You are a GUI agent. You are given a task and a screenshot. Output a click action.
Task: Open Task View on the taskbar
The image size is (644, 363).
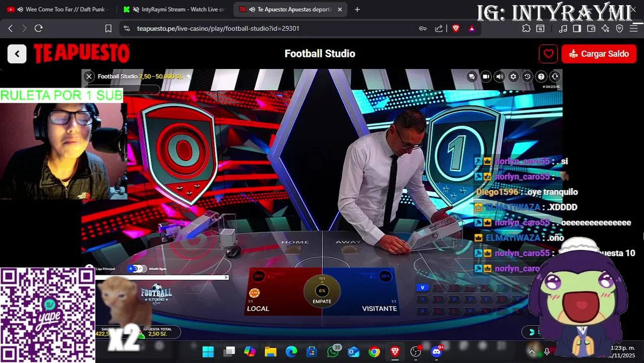(229, 351)
